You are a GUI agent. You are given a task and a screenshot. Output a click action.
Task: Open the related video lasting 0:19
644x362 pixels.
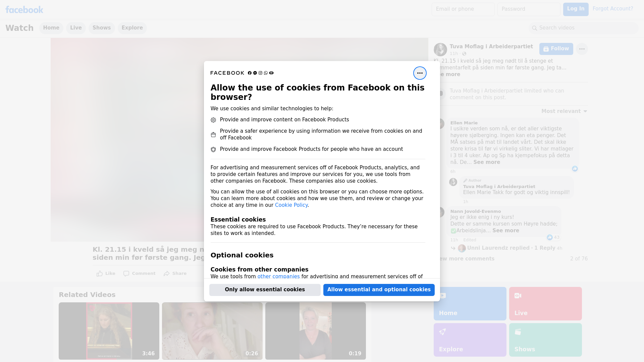(316, 331)
